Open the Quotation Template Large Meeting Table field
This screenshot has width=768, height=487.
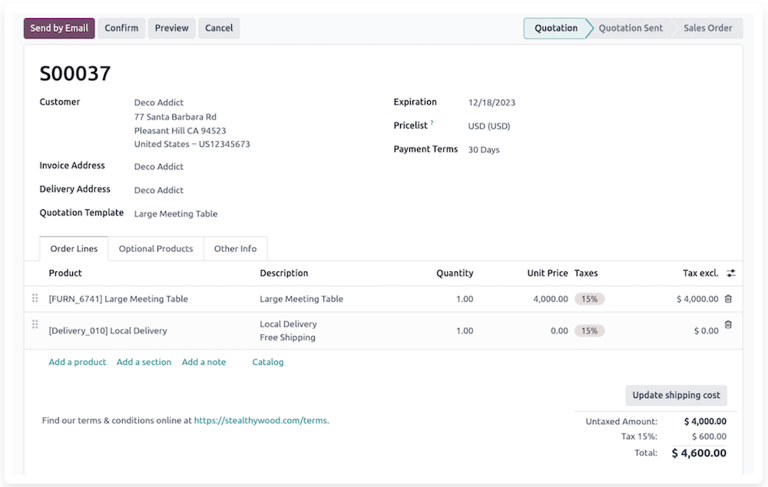[x=176, y=214]
